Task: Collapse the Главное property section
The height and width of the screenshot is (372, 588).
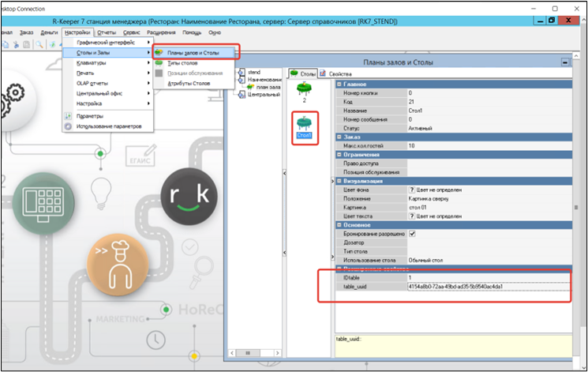Action: (x=340, y=85)
